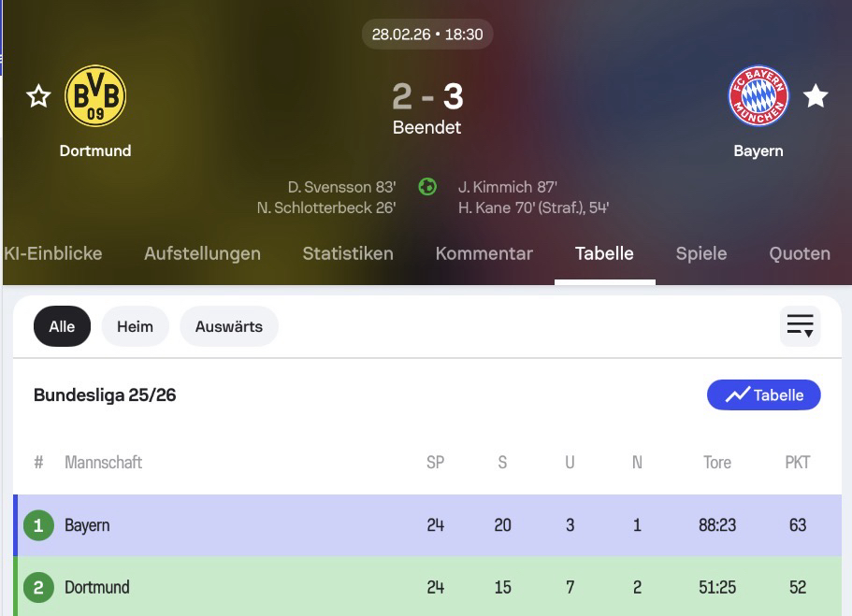The image size is (852, 616).
Task: Click the blue Tabelle chart button
Action: point(763,395)
